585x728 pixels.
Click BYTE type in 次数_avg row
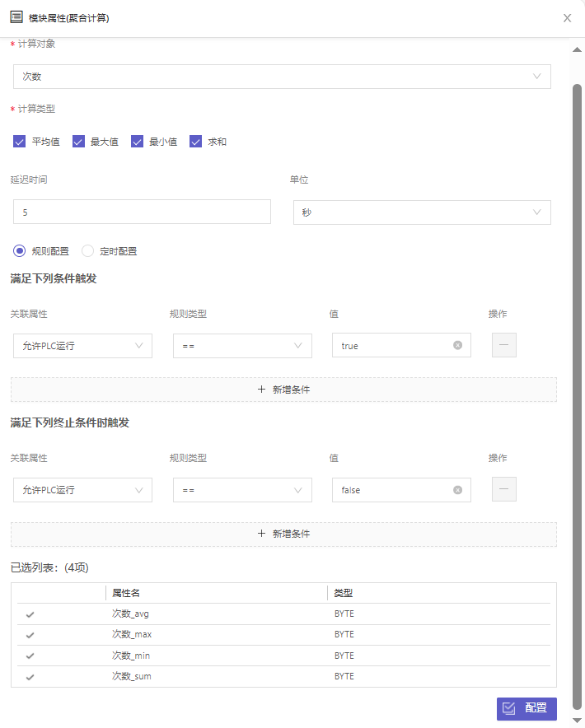click(x=344, y=614)
